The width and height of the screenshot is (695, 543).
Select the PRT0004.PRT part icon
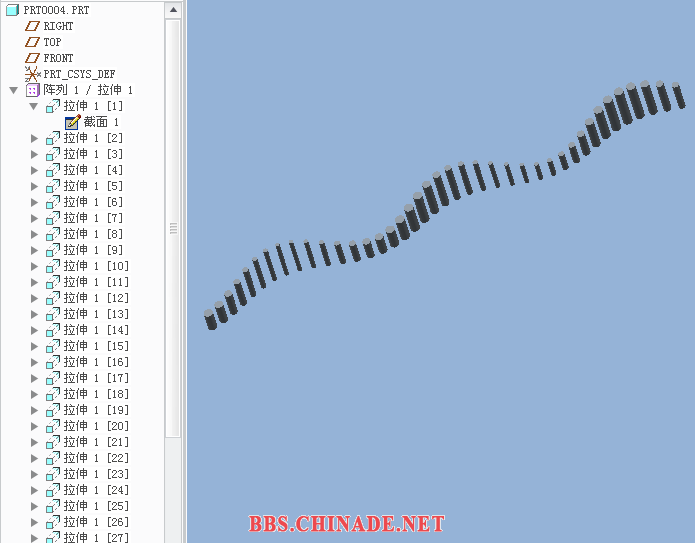tap(12, 10)
